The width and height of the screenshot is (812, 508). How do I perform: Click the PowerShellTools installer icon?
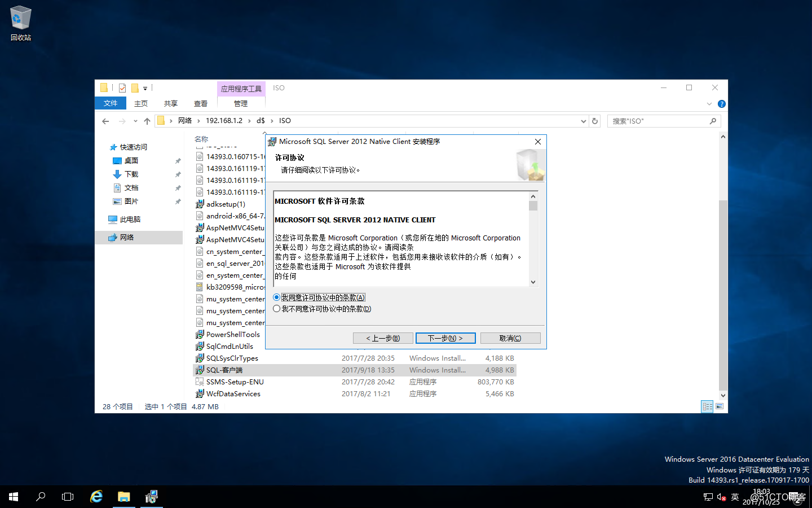tap(200, 335)
